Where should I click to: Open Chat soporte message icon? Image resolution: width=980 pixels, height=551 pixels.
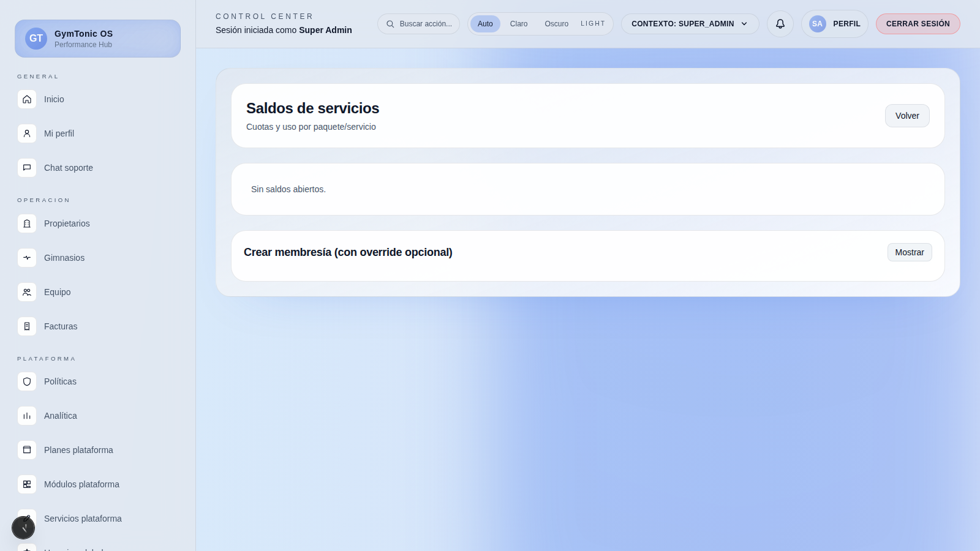pos(27,168)
